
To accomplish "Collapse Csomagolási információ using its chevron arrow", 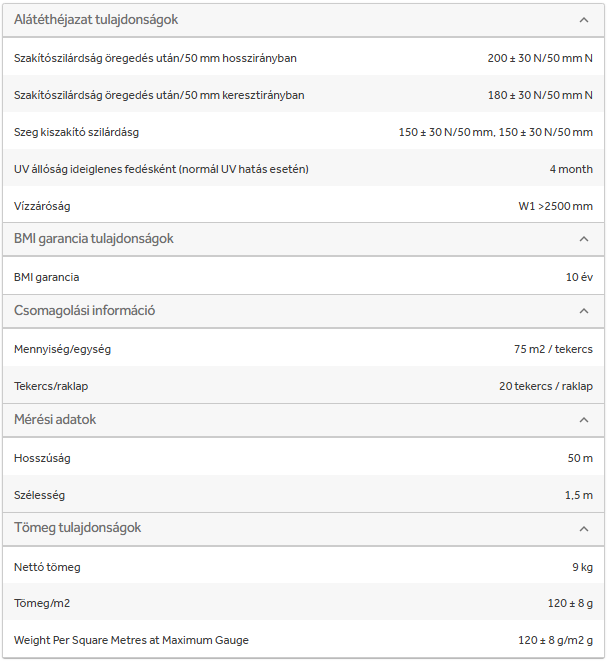I will click(x=584, y=311).
